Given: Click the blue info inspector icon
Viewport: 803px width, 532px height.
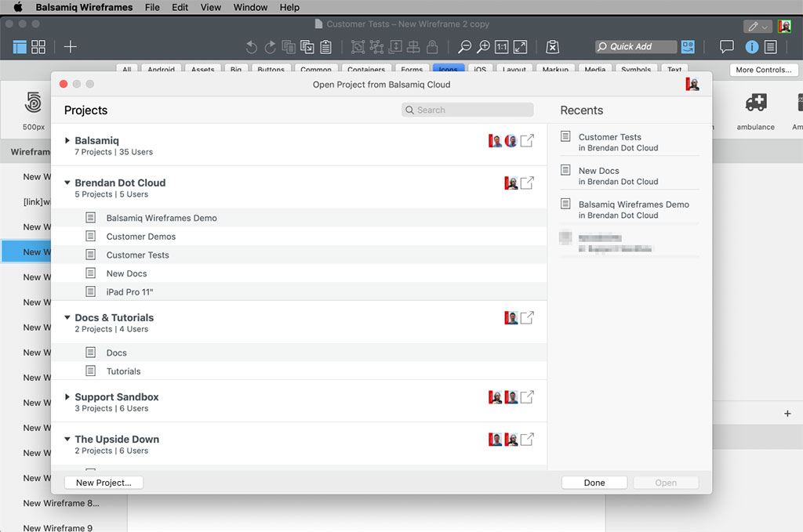Looking at the screenshot, I should click(751, 47).
